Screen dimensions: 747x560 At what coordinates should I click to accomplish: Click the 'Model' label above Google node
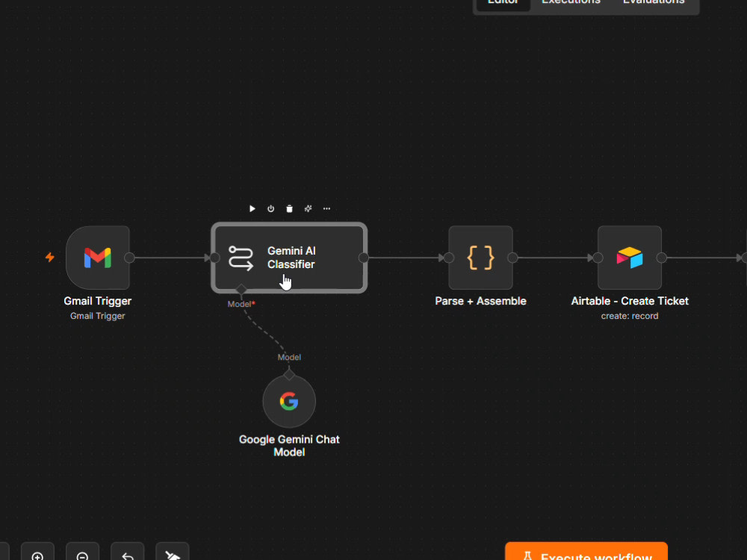289,357
